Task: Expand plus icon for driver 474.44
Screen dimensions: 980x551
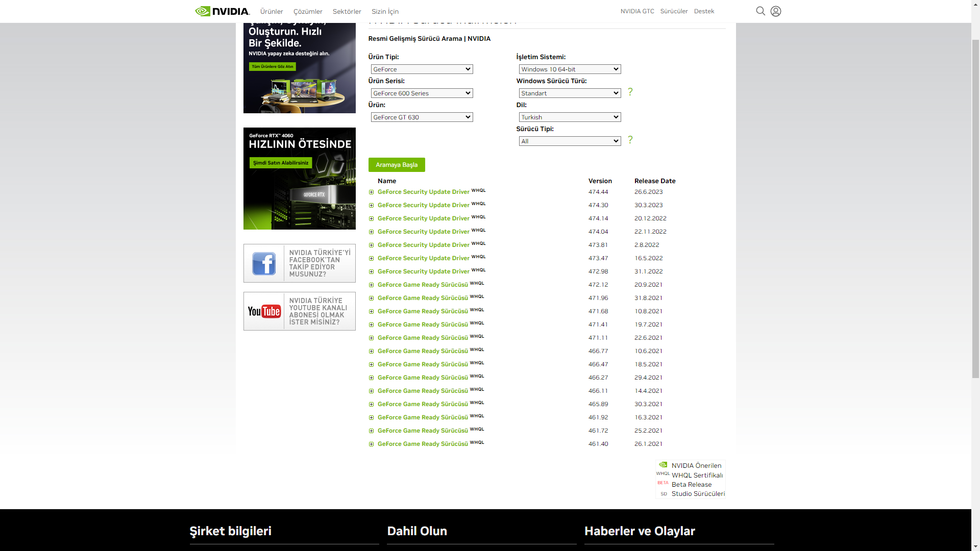Action: [x=371, y=192]
